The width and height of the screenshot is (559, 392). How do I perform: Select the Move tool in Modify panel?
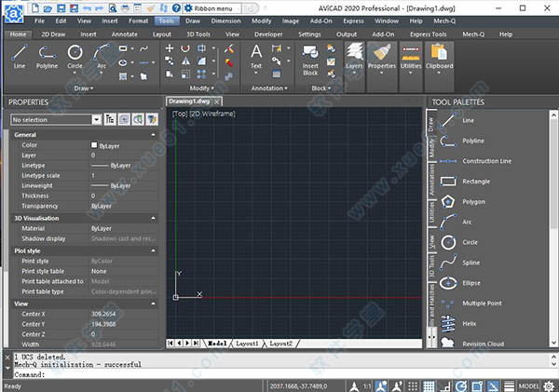(x=170, y=48)
